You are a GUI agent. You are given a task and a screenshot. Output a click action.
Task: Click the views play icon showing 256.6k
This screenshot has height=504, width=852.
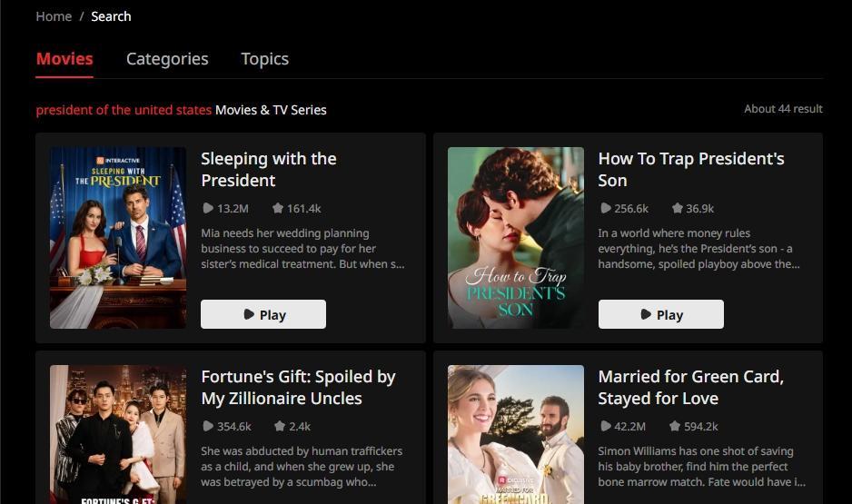[x=605, y=208]
